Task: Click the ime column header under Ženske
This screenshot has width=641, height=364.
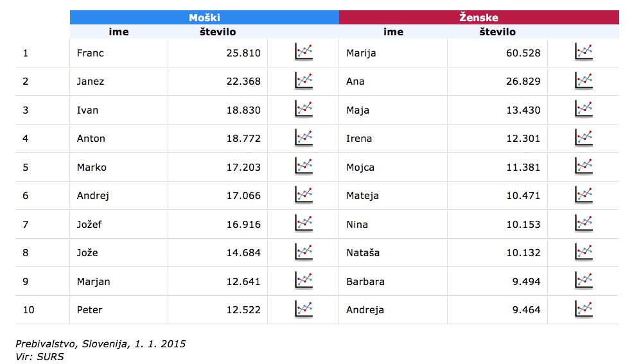Action: (393, 32)
